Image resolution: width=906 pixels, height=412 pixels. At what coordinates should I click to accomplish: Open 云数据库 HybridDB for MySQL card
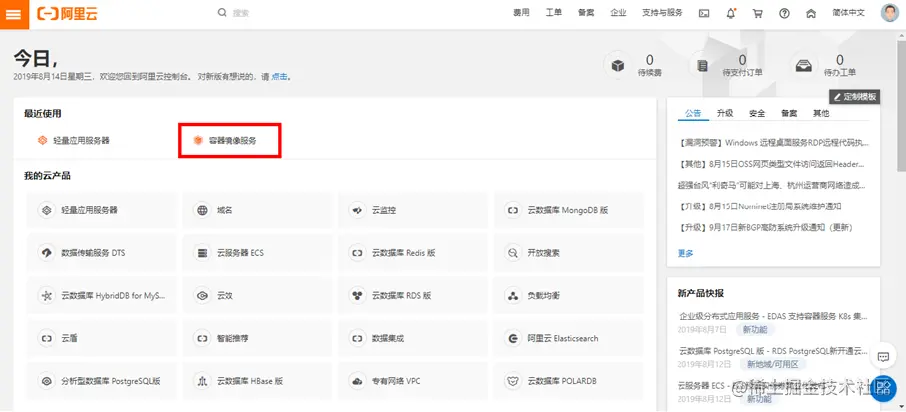coord(102,296)
